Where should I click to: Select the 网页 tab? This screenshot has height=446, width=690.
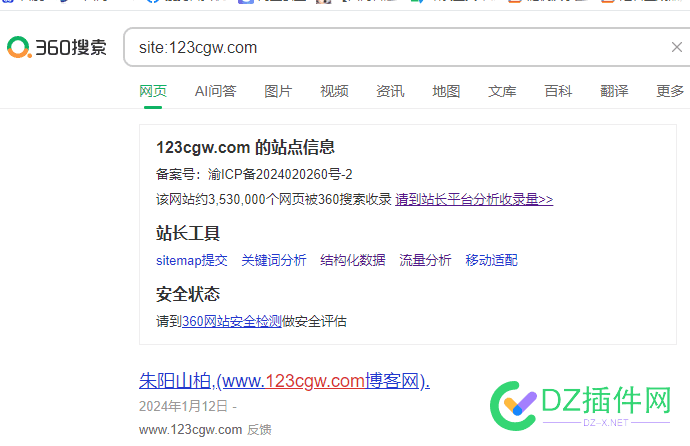(x=153, y=91)
